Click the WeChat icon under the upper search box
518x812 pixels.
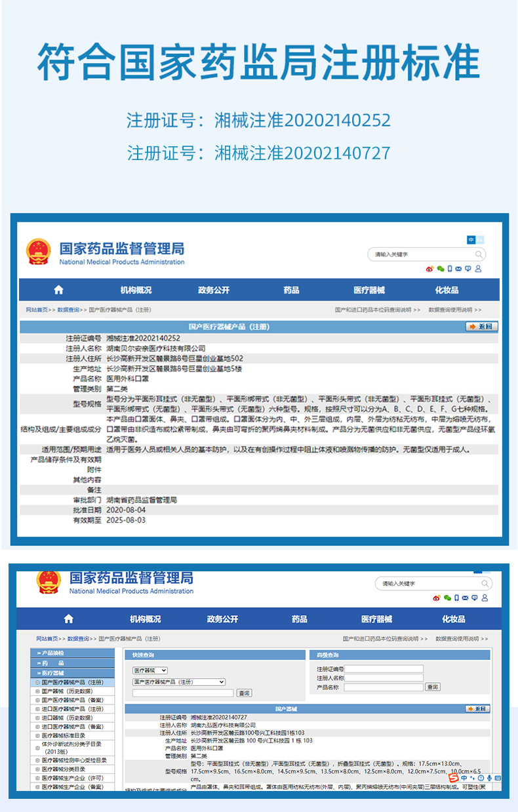(x=440, y=269)
